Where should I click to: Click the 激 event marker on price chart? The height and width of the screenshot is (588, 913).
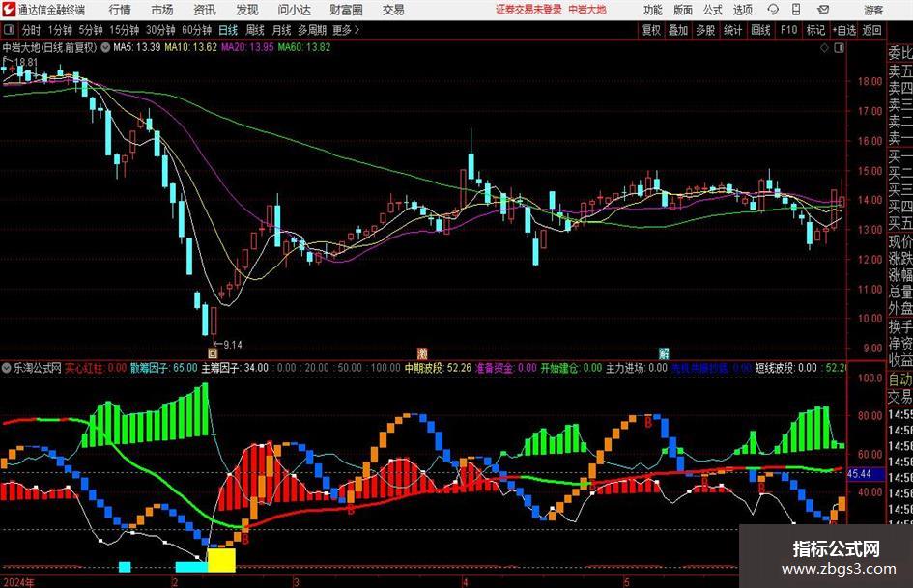(x=422, y=352)
